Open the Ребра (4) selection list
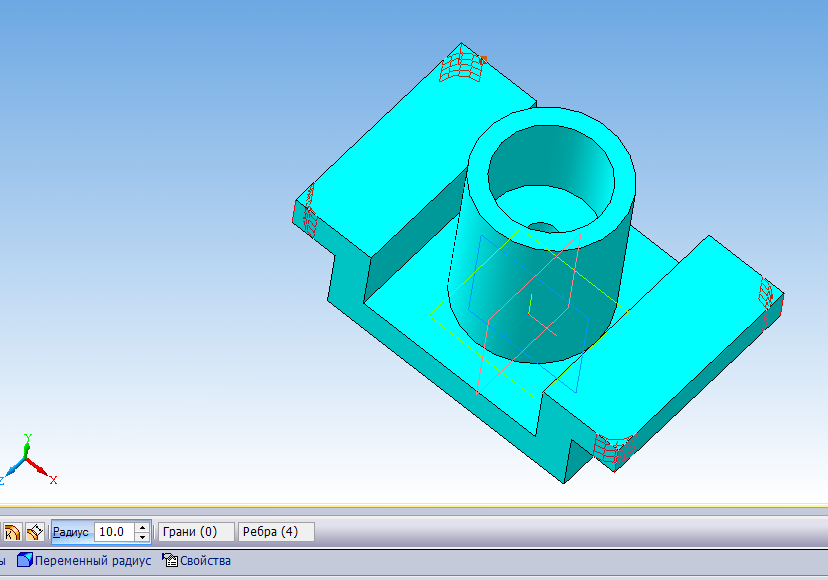 pyautogui.click(x=275, y=532)
